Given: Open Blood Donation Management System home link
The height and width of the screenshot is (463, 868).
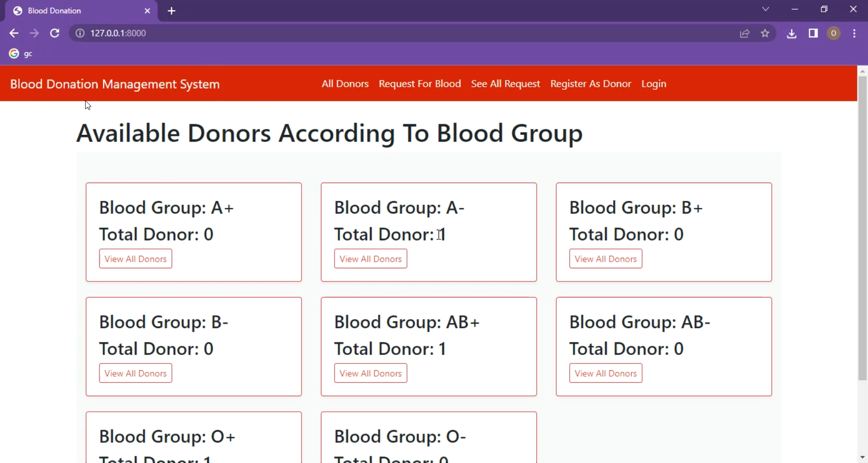Looking at the screenshot, I should click(x=115, y=84).
